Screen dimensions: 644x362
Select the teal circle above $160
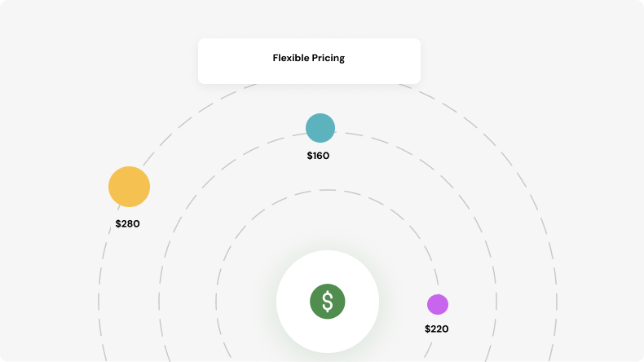(x=320, y=128)
